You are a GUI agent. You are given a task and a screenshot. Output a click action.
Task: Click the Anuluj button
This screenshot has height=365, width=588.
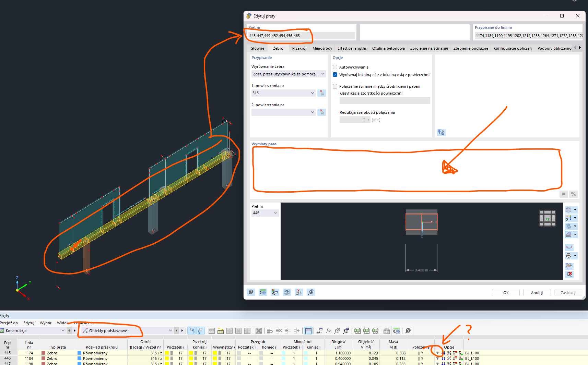(x=537, y=293)
